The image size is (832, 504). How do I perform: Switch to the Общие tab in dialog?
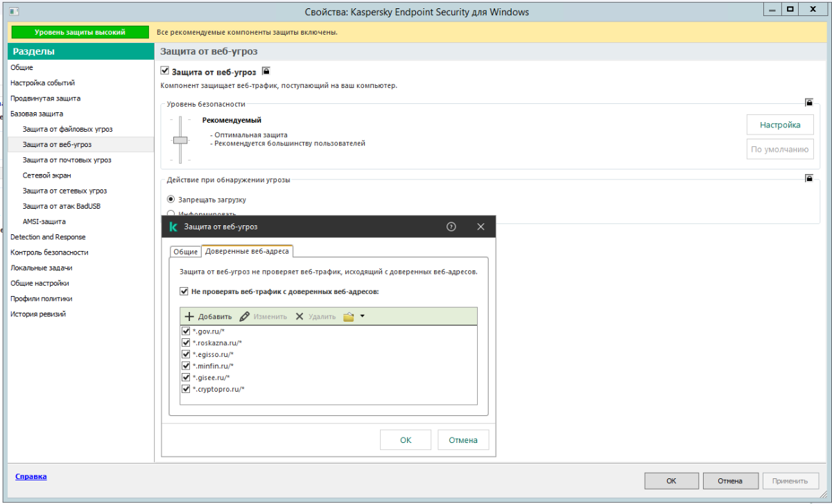point(185,252)
